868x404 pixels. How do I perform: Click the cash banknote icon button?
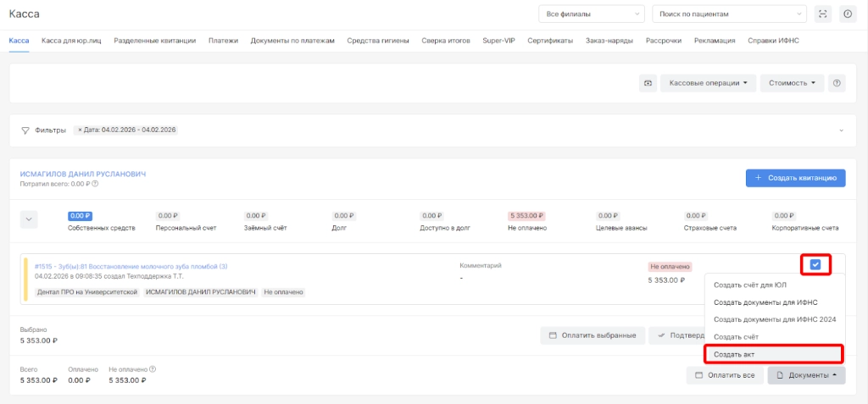click(648, 83)
